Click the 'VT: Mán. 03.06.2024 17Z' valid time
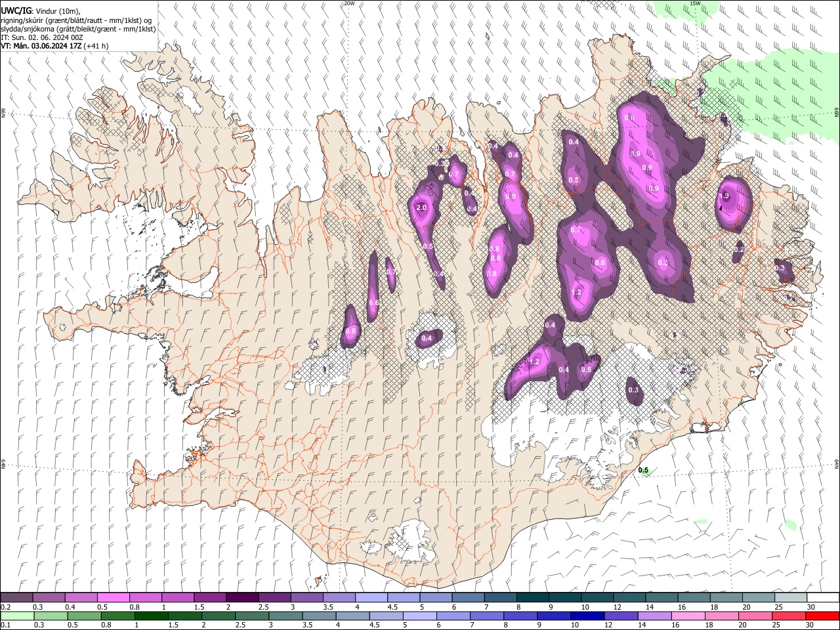The width and height of the screenshot is (840, 630). click(41, 46)
